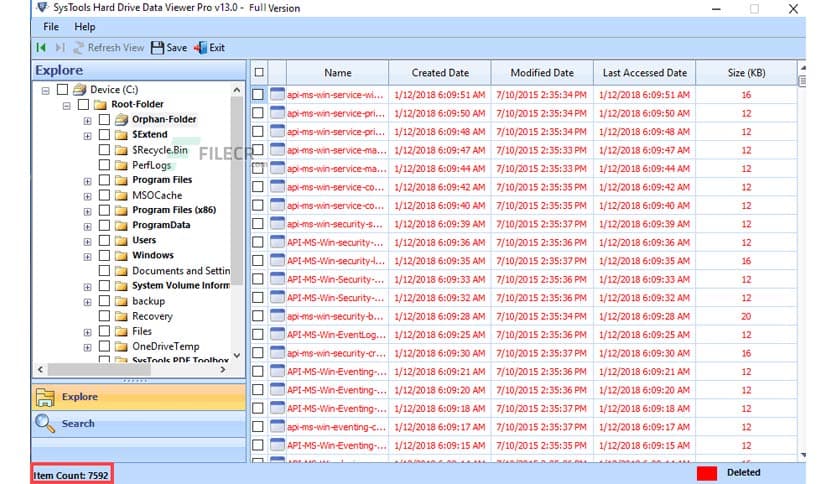The width and height of the screenshot is (836, 484).
Task: Toggle the select-all checkbox in table header
Action: point(259,72)
